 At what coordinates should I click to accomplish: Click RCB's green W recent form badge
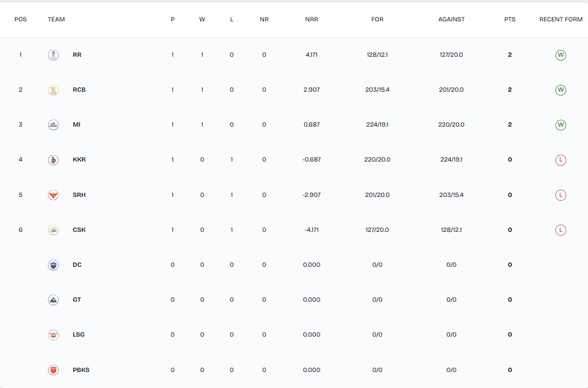[561, 90]
